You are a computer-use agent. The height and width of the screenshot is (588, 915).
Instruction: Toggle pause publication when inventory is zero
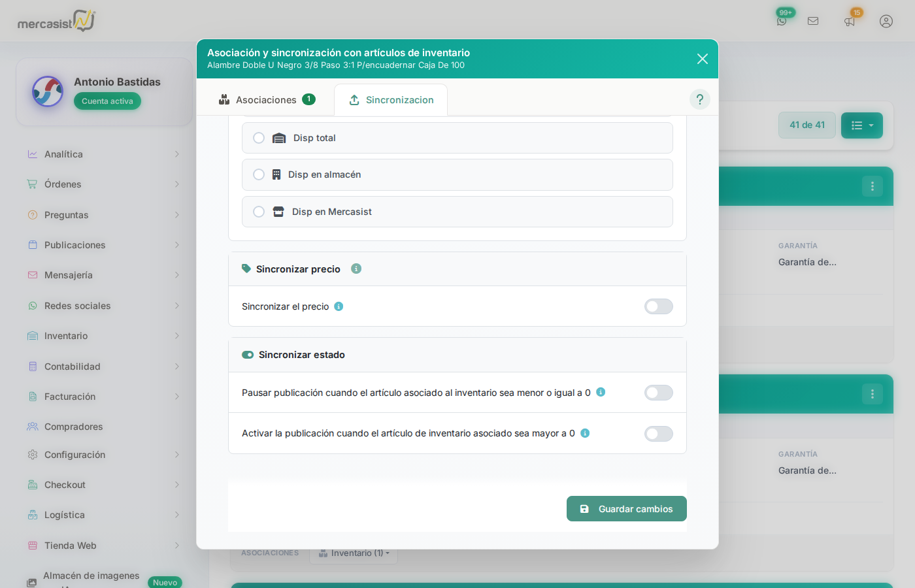(x=658, y=393)
